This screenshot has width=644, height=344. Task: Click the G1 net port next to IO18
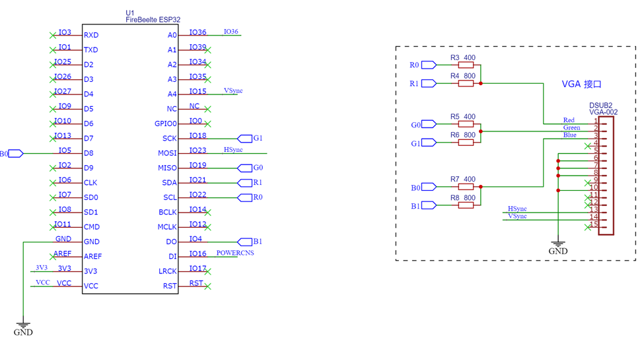(245, 139)
